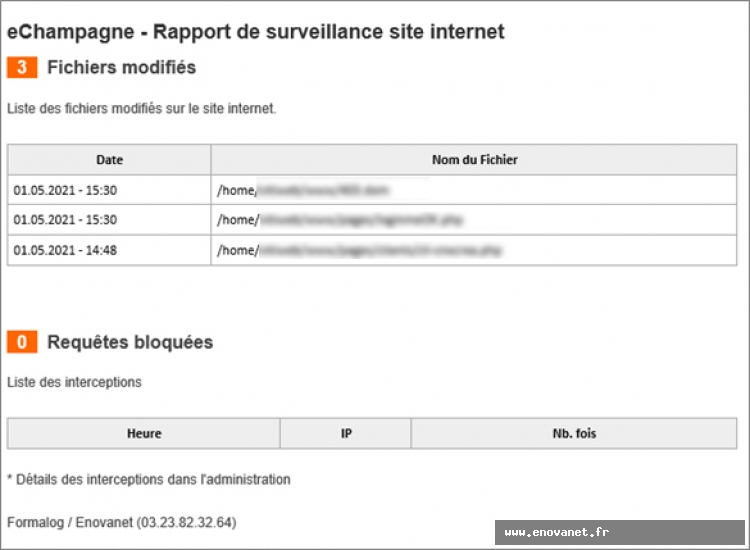
Task: Click the Détails des interceptions note
Action: click(149, 479)
